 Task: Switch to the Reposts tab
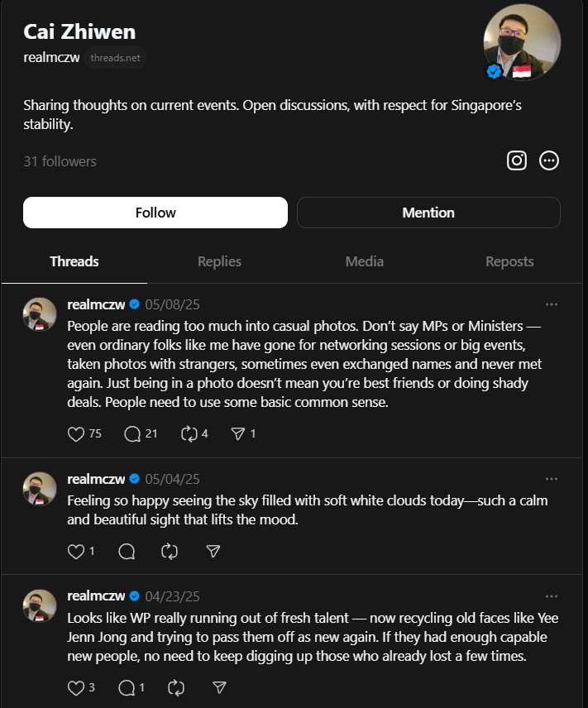tap(509, 261)
